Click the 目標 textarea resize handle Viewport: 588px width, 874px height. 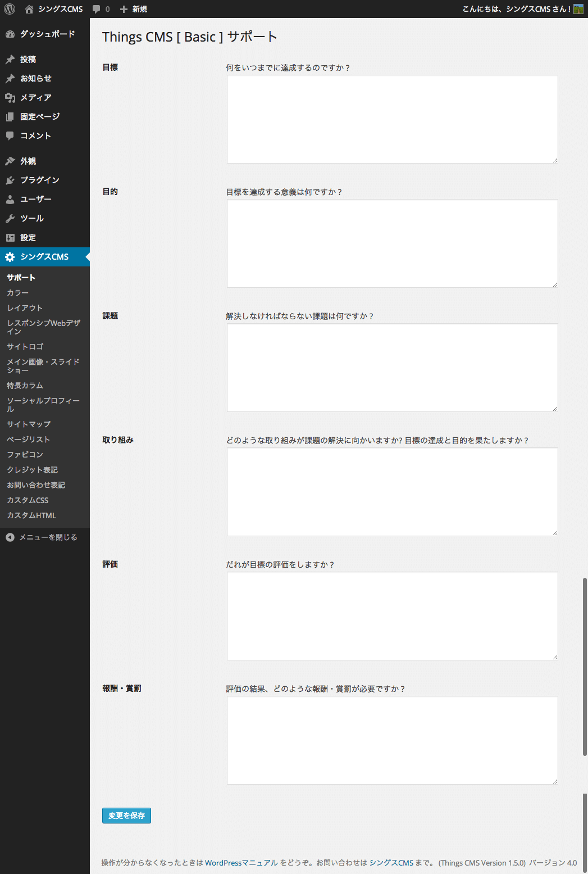pos(555,160)
